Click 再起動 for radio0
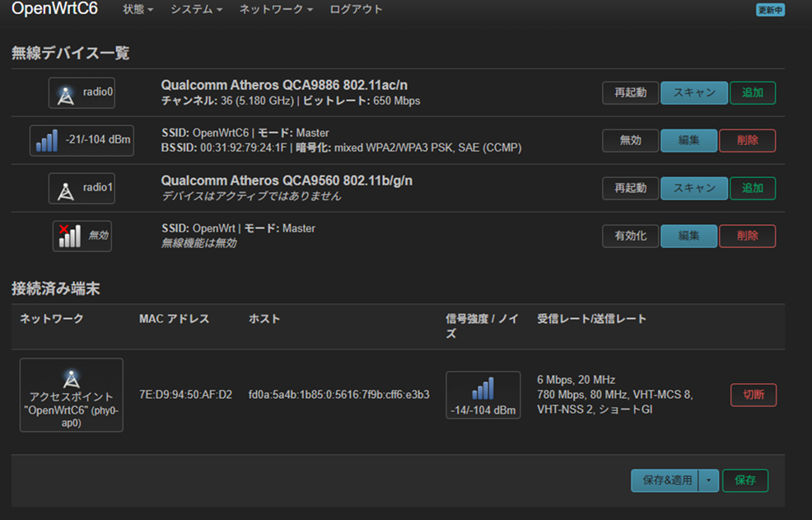The width and height of the screenshot is (812, 520). click(x=630, y=93)
